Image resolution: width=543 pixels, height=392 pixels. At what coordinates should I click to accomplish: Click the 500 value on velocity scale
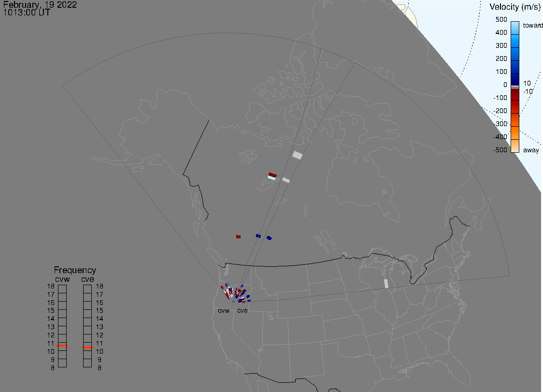(x=501, y=19)
